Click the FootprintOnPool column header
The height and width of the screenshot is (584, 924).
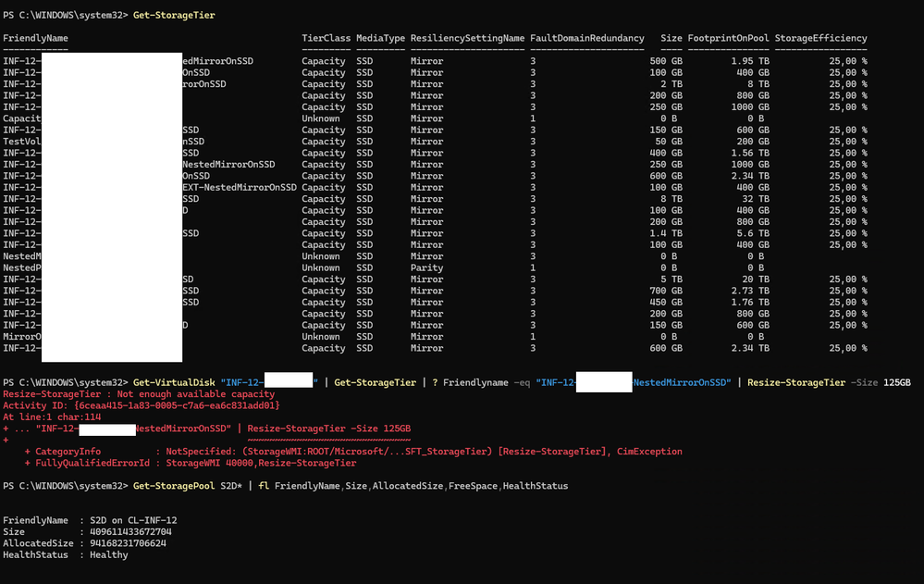[x=728, y=38]
